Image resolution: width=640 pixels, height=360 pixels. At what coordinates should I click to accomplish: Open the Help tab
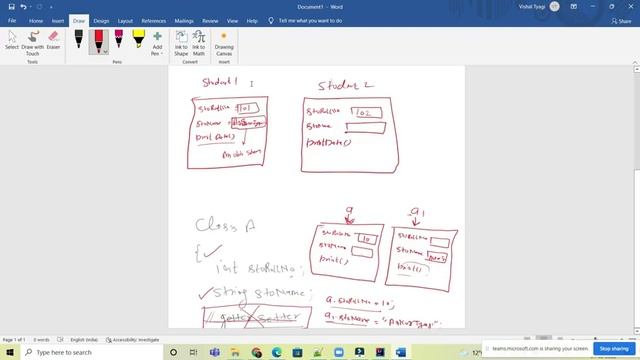pos(252,20)
